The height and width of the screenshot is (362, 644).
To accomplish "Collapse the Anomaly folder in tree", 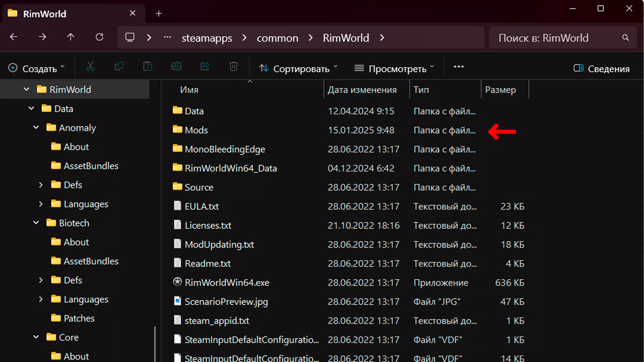I will coord(36,128).
